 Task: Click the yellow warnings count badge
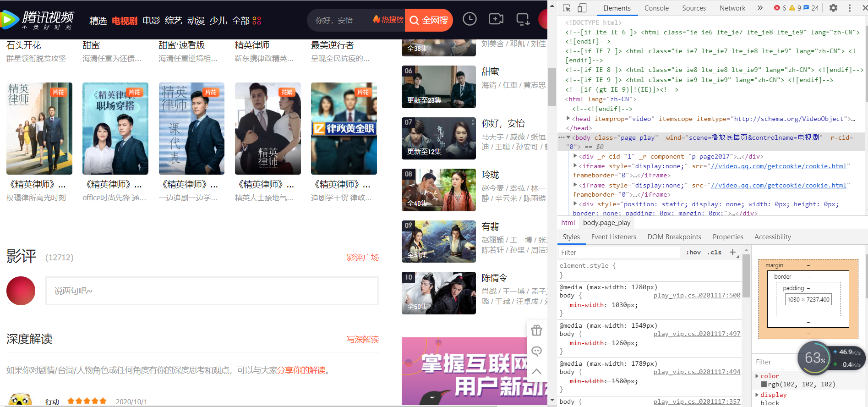click(795, 8)
